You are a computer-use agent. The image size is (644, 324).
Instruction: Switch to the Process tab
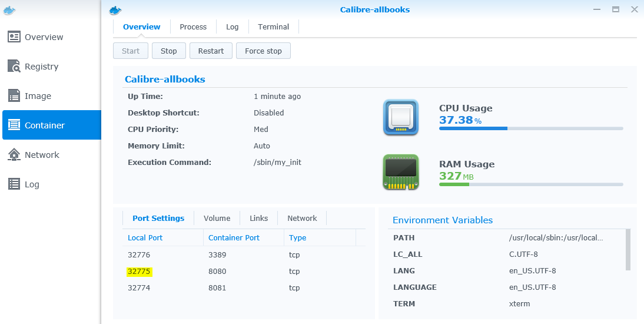coord(193,27)
